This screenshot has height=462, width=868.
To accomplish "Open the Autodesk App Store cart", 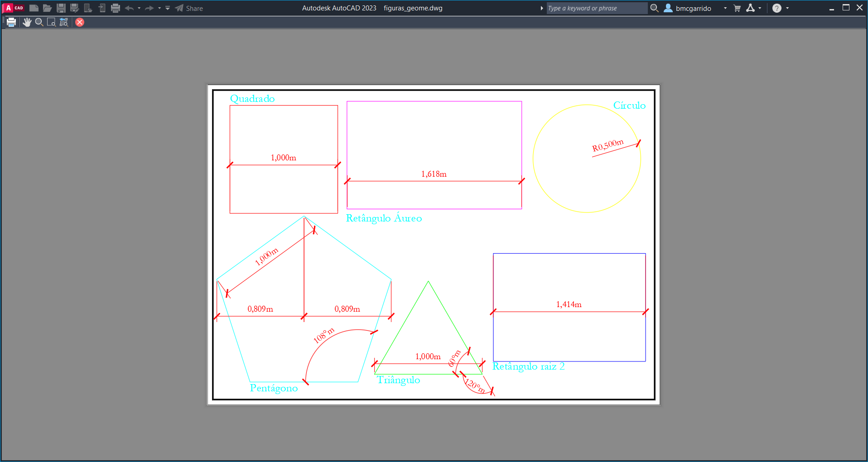I will click(x=737, y=8).
